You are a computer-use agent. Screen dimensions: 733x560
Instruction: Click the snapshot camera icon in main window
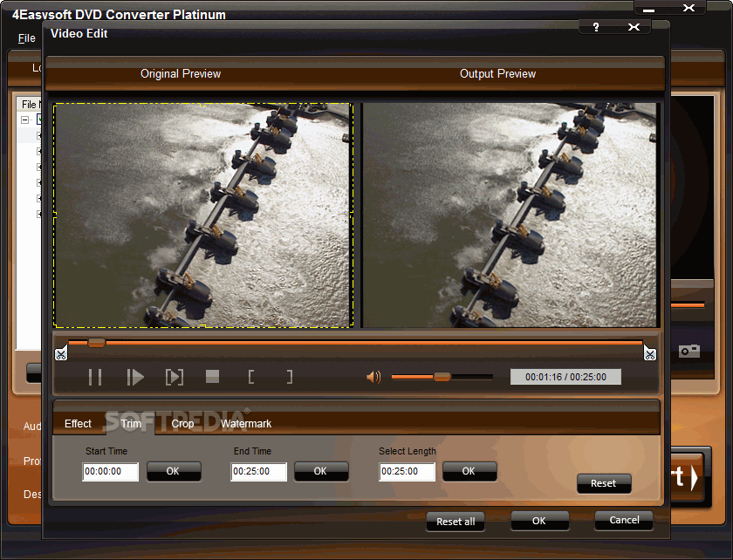coord(689,351)
